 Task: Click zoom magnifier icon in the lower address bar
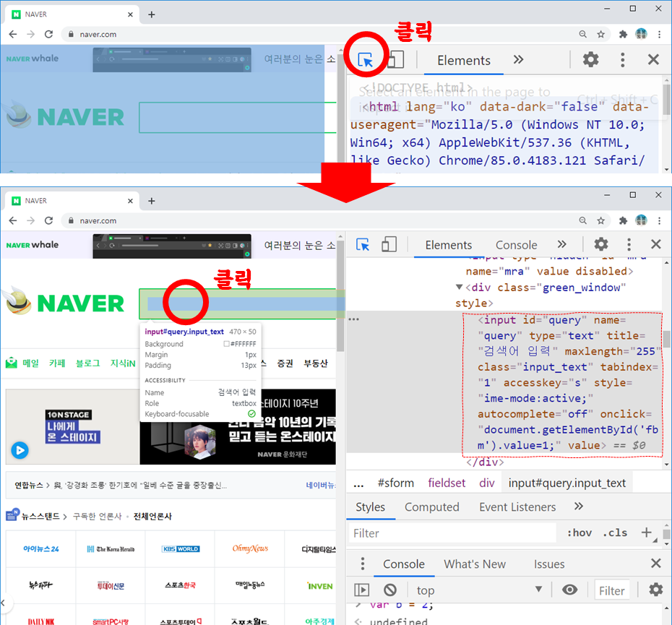(583, 220)
